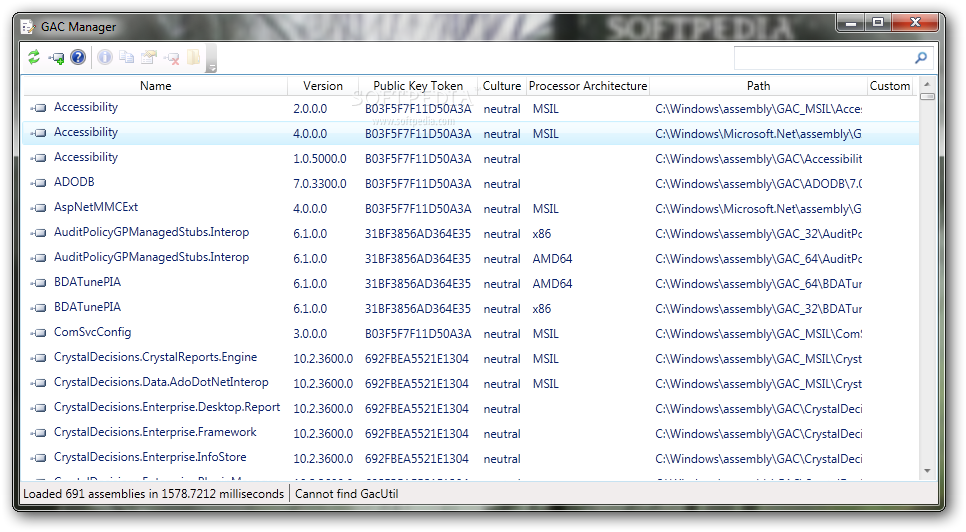966x532 pixels.
Task: Click the assembly info icon in the toolbar
Action: [105, 57]
